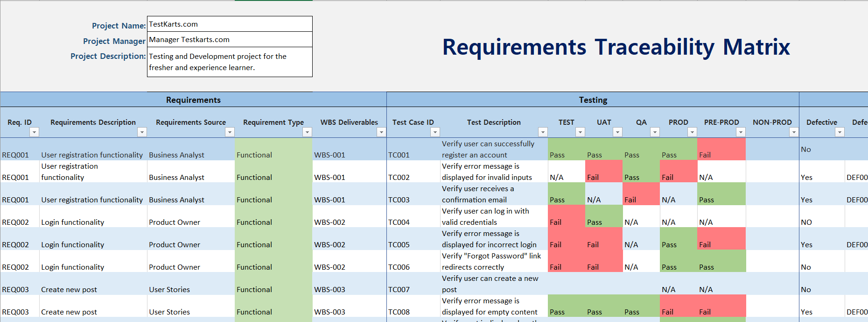Select the Defective 'No' cell for TC001
The width and height of the screenshot is (868, 322).
[x=822, y=149]
